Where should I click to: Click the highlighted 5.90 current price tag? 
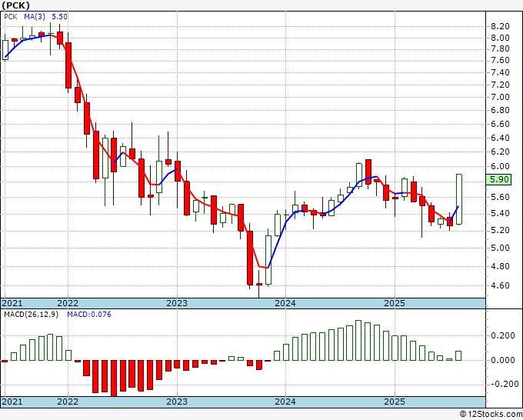coord(498,179)
